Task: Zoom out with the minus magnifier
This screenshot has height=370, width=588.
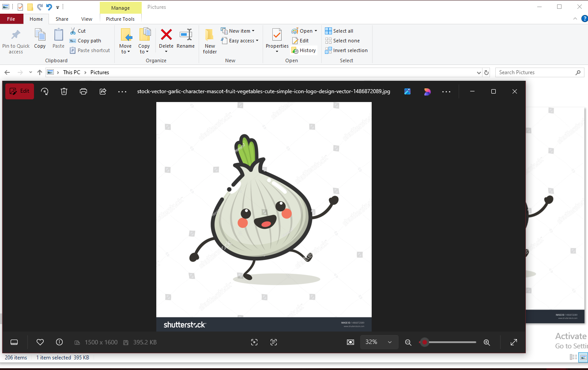Action: coord(408,342)
